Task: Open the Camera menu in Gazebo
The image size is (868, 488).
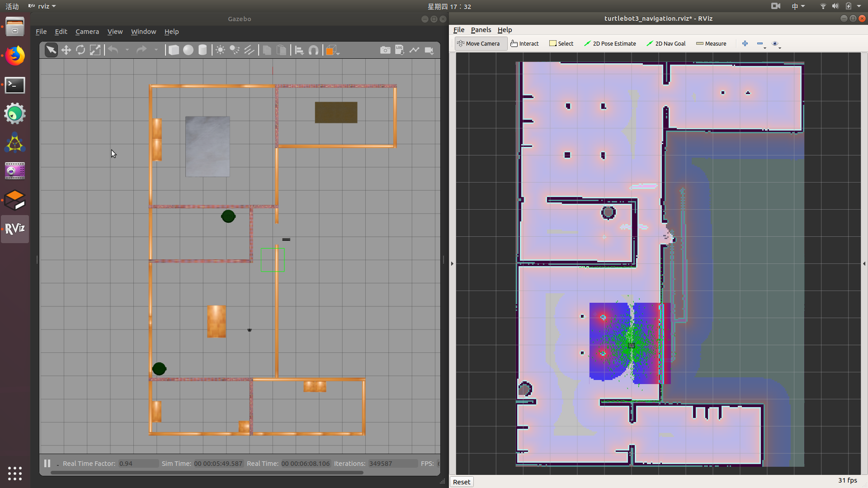Action: click(x=87, y=32)
